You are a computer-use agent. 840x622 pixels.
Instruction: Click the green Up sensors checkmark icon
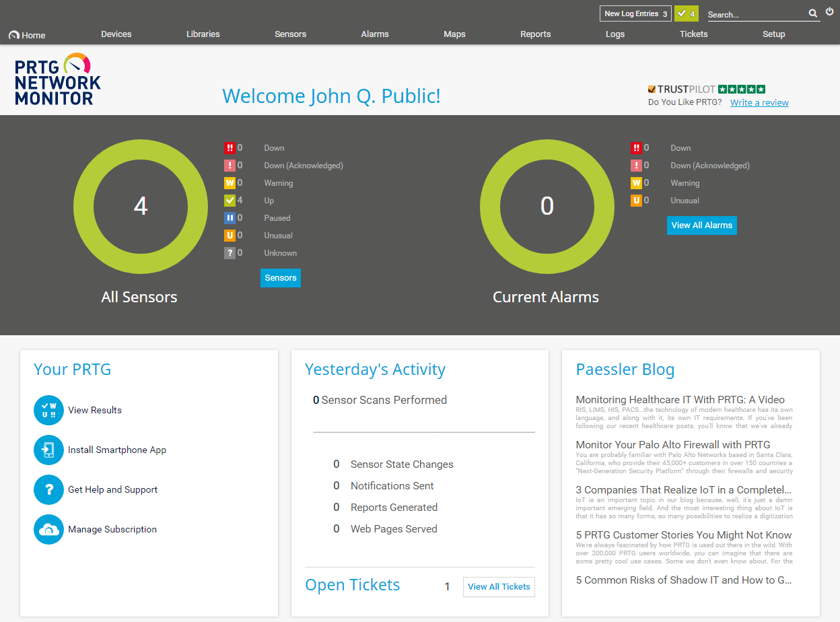(230, 201)
